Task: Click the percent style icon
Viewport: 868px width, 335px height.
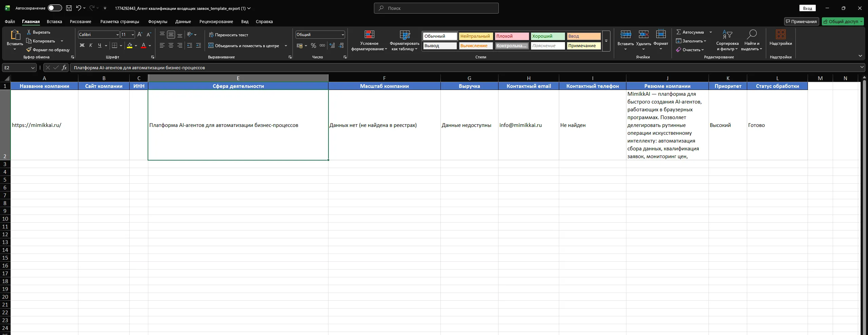Action: coord(313,45)
